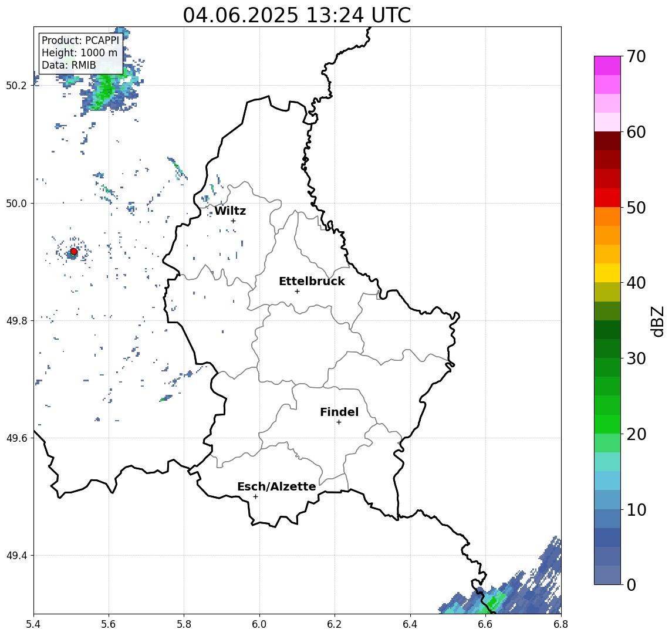Pick the yellow color at 40 dBZ

point(607,273)
